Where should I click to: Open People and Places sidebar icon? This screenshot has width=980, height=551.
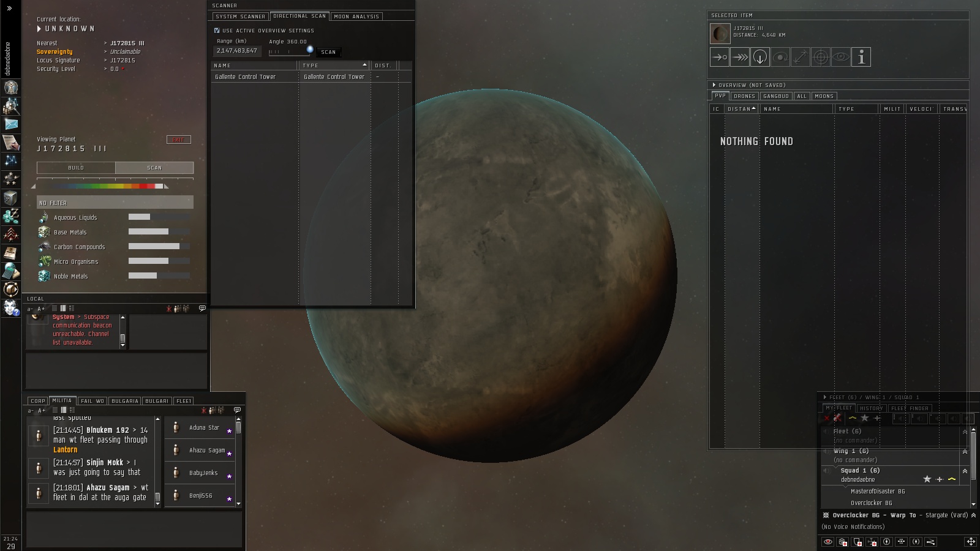11,106
